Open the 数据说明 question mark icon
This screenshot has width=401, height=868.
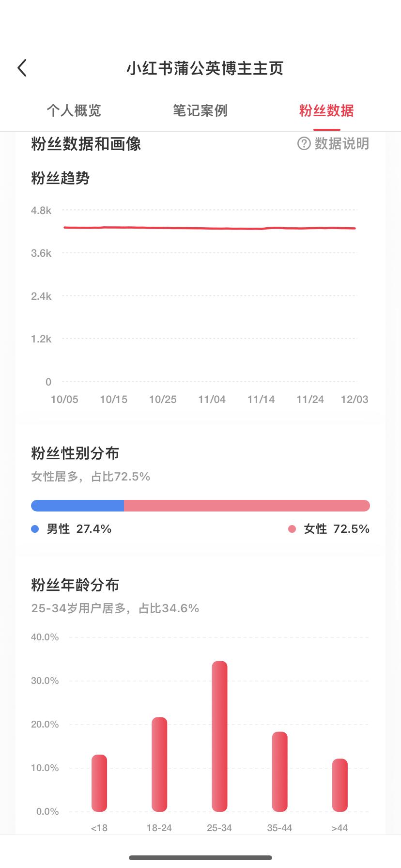(304, 143)
